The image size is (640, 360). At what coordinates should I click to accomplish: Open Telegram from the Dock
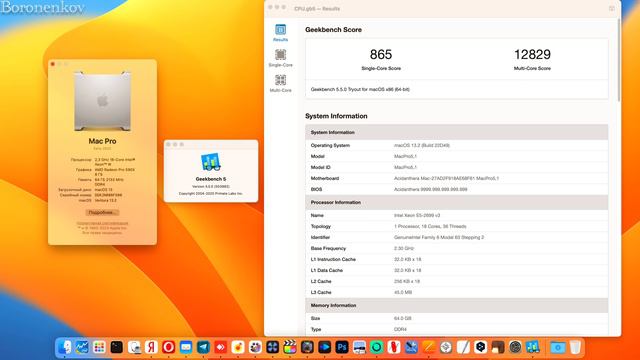[203, 347]
